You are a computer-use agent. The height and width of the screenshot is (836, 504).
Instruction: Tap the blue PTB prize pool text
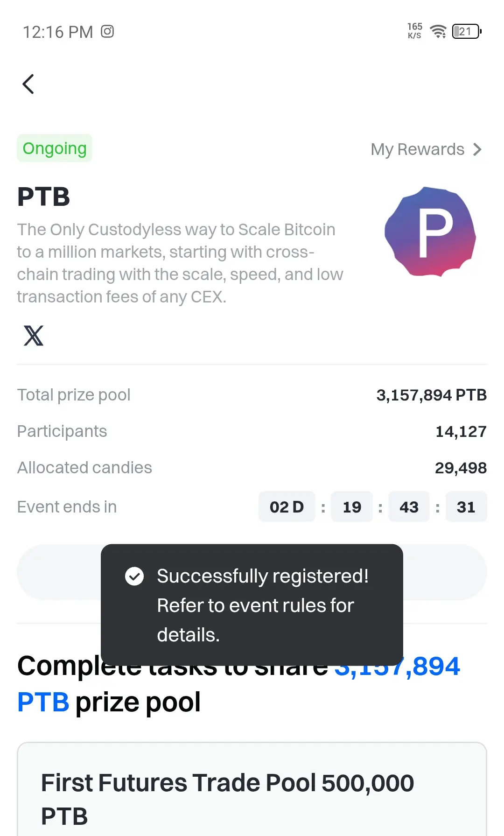tap(43, 702)
